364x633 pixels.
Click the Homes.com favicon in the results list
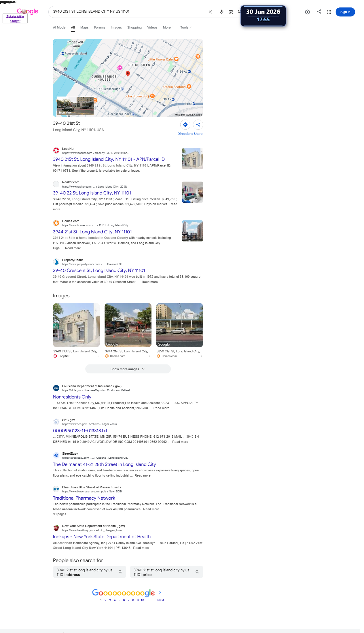[56, 223]
